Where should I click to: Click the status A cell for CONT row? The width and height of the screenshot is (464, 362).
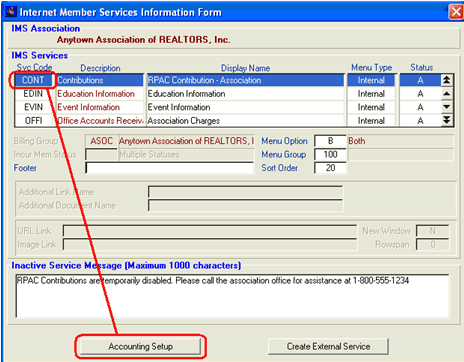420,80
